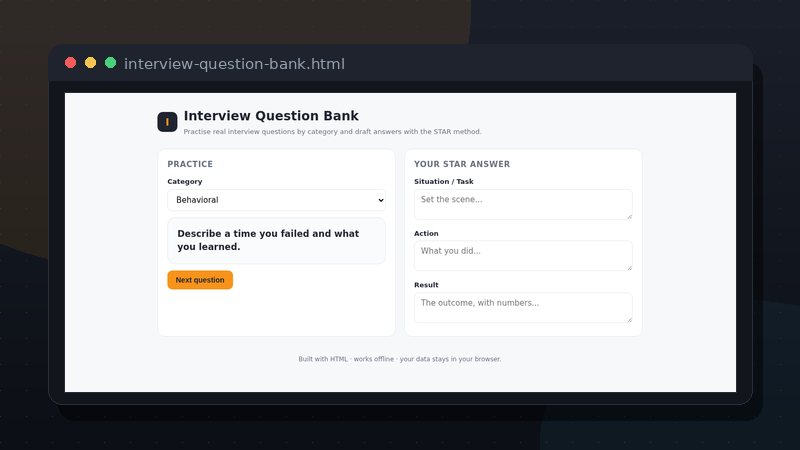Click the YOUR STAR ANSWER heading
This screenshot has width=800, height=450.
point(462,164)
